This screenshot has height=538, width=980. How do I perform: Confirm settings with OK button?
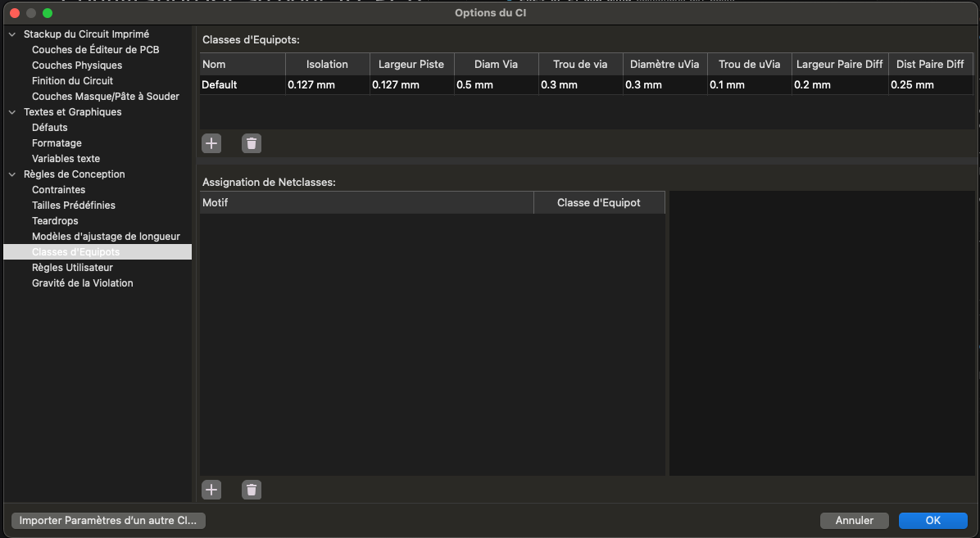[933, 521]
